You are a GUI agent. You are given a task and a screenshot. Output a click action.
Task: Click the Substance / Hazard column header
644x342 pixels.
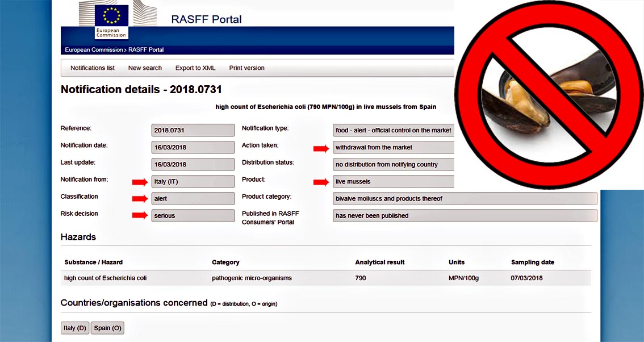pos(93,262)
